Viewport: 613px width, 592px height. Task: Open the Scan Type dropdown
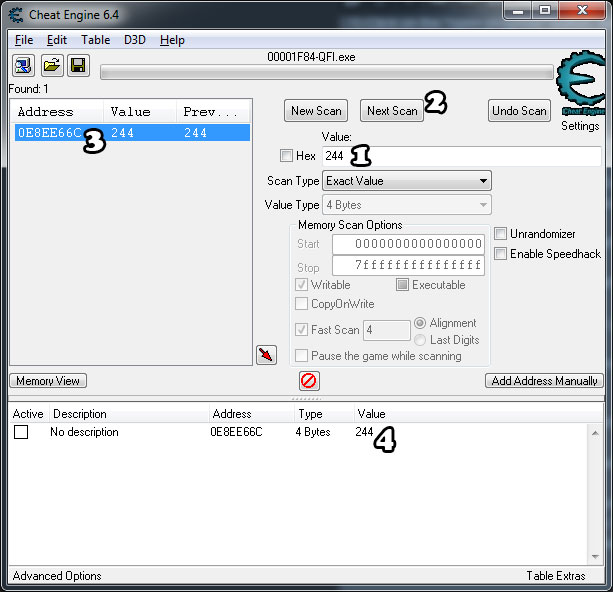coord(407,181)
